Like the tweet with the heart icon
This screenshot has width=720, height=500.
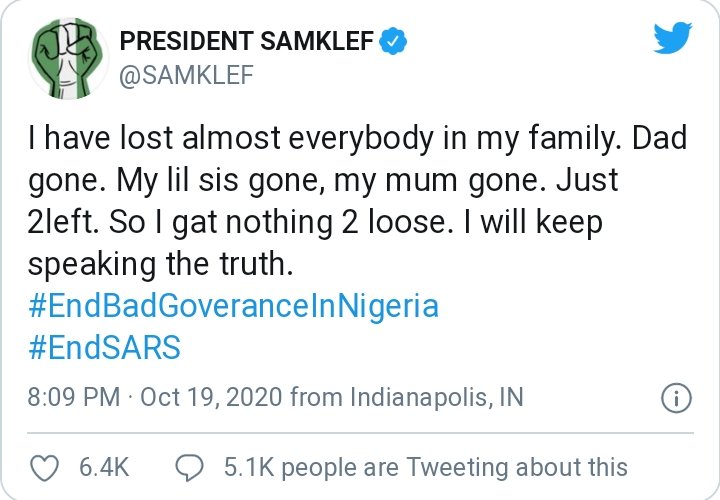pyautogui.click(x=42, y=466)
